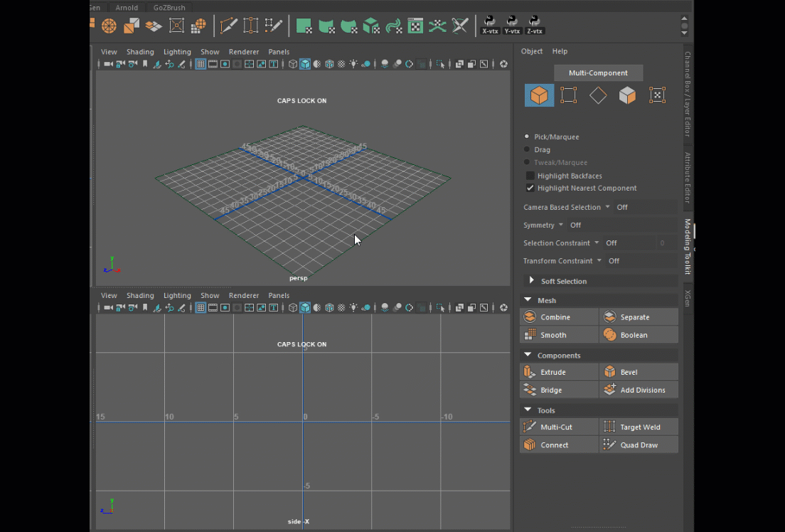Image resolution: width=785 pixels, height=532 pixels.
Task: Open the Shading menu in persp viewport
Action: pos(140,52)
